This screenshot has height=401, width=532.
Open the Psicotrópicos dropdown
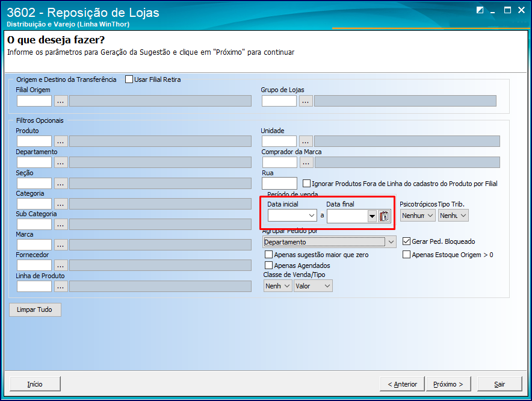pyautogui.click(x=418, y=216)
